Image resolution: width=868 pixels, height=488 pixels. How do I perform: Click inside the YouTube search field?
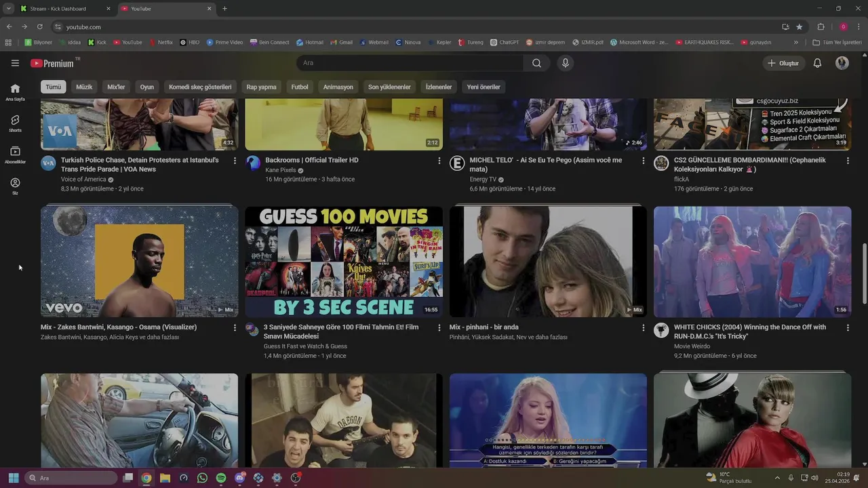407,63
